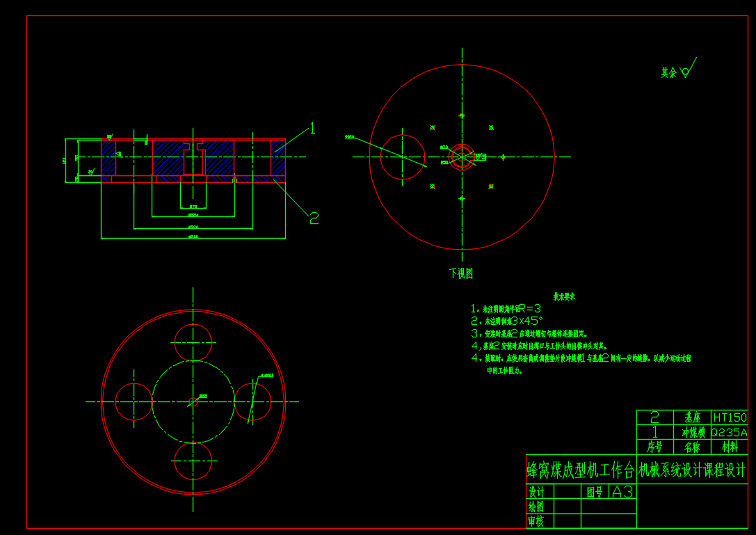
Task: Select part balloon number 1 in section view
Action: click(x=312, y=128)
